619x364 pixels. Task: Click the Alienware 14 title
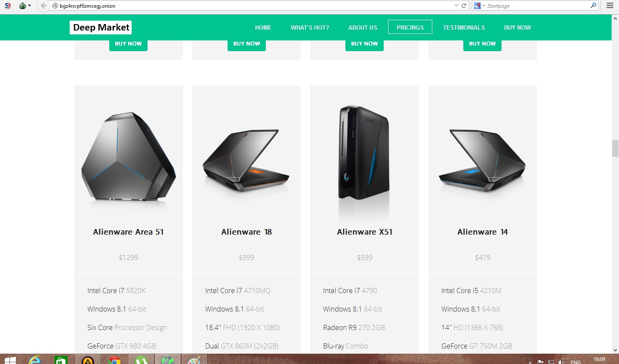click(x=482, y=232)
